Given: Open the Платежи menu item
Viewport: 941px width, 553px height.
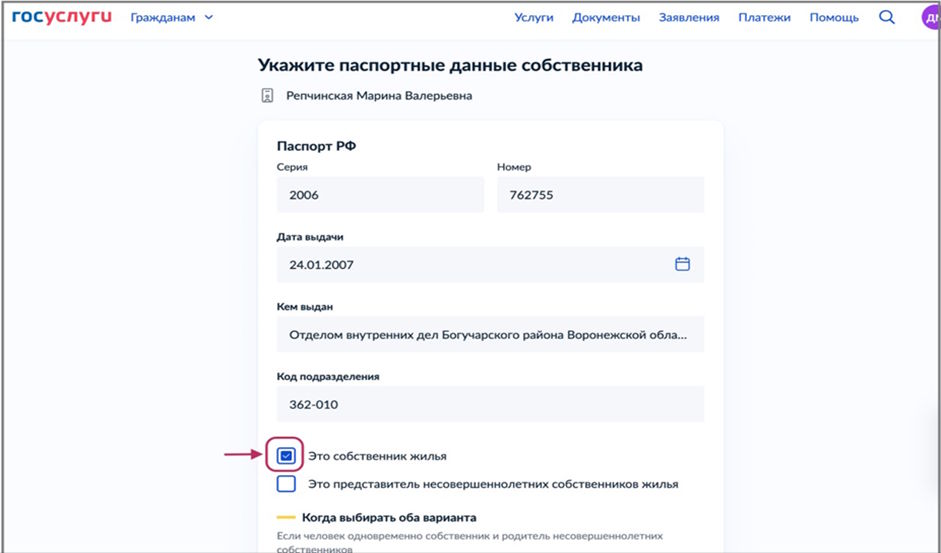Looking at the screenshot, I should (764, 17).
